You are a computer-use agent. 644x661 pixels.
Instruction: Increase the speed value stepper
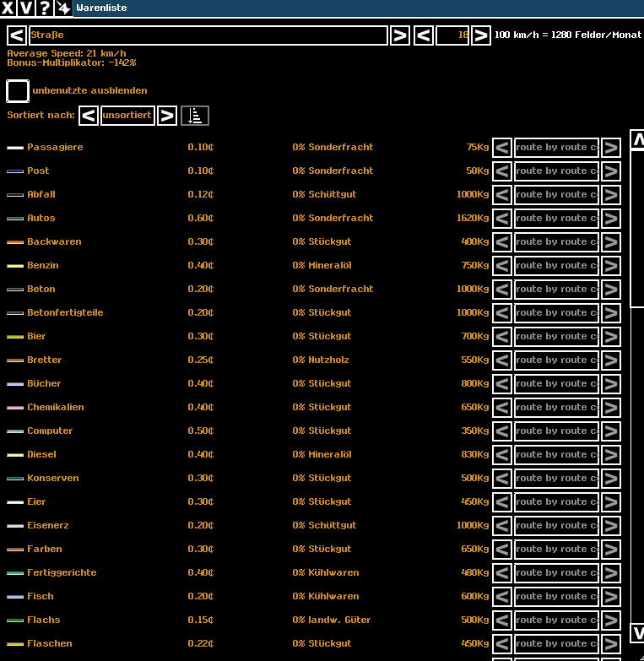(480, 35)
